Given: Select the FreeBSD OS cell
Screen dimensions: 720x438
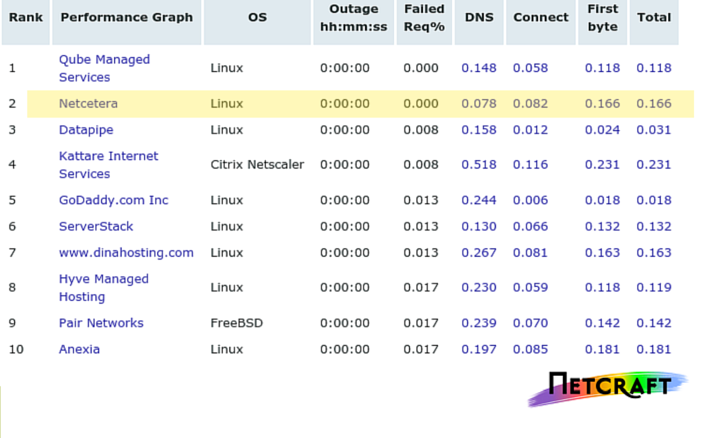Looking at the screenshot, I should click(236, 323).
